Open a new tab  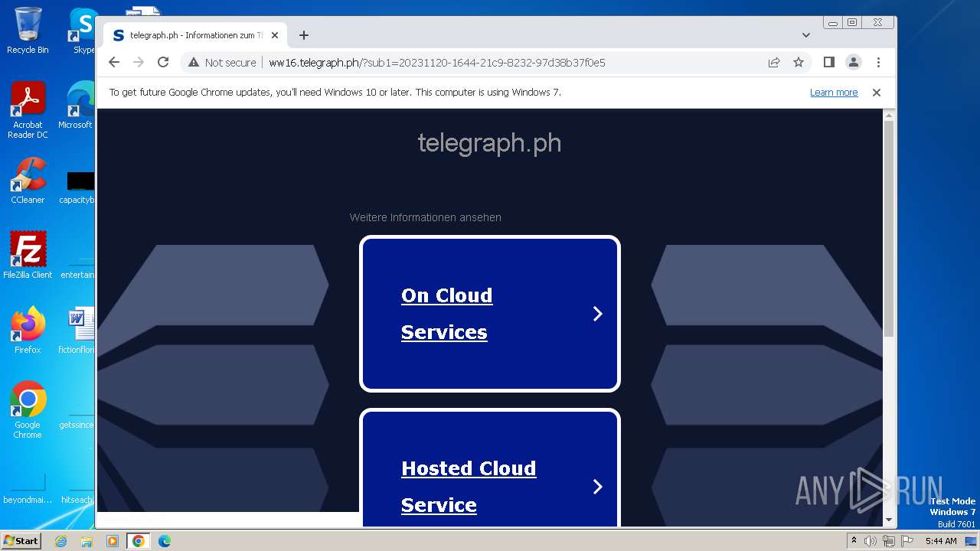point(304,35)
